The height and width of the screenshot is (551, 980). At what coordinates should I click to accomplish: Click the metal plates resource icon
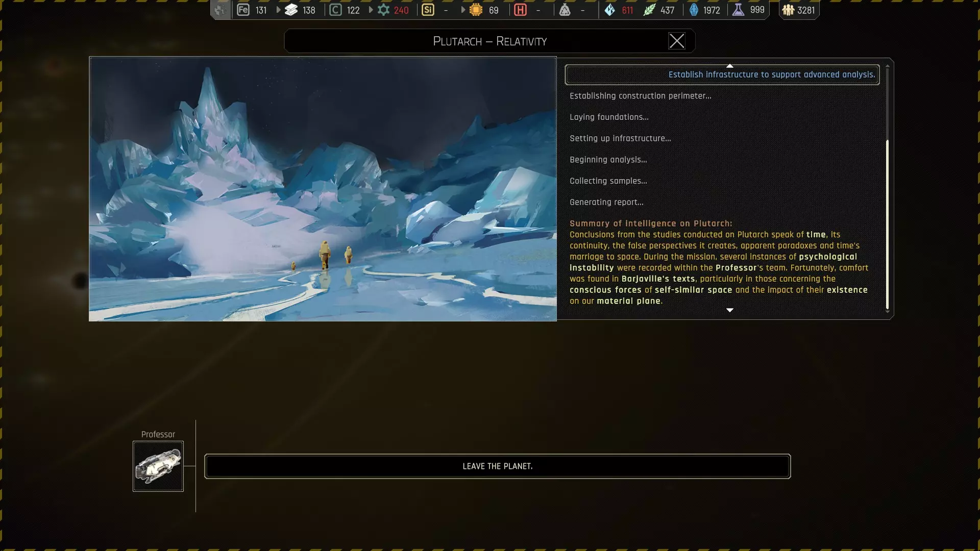click(291, 10)
